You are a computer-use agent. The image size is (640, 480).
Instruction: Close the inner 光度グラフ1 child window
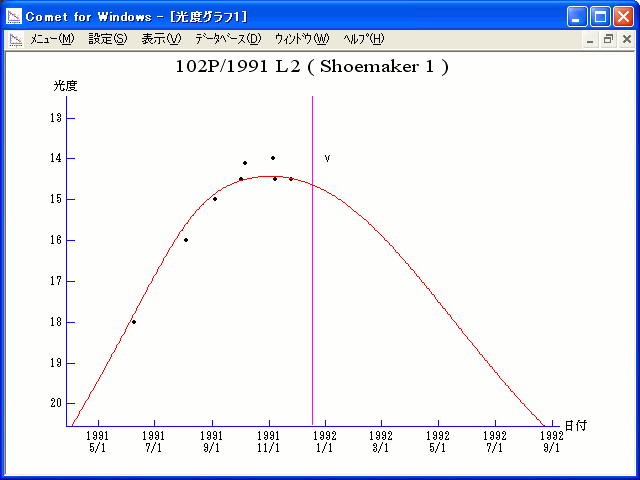point(626,39)
